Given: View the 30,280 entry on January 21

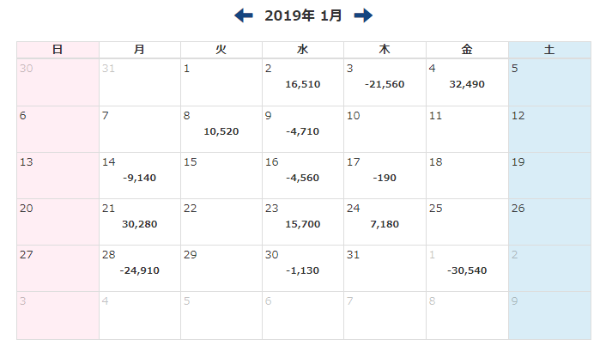Looking at the screenshot, I should (x=140, y=224).
